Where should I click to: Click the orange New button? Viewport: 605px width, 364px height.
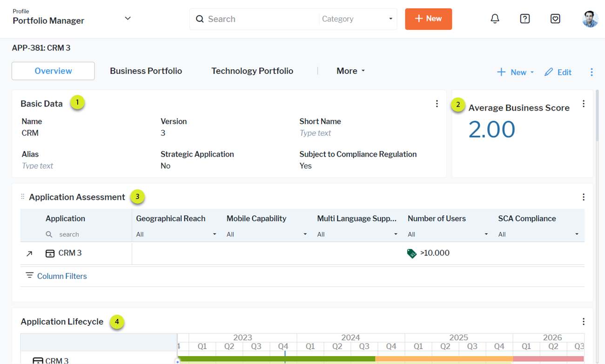[428, 19]
